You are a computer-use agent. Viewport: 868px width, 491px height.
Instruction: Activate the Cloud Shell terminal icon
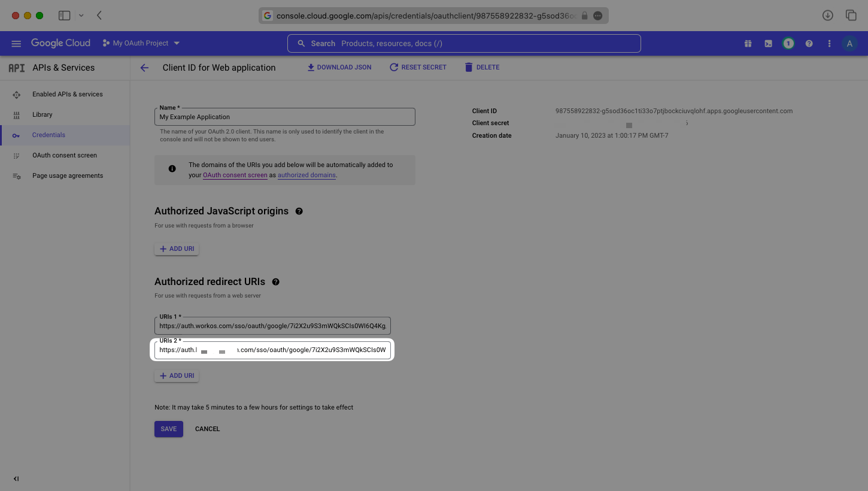768,43
